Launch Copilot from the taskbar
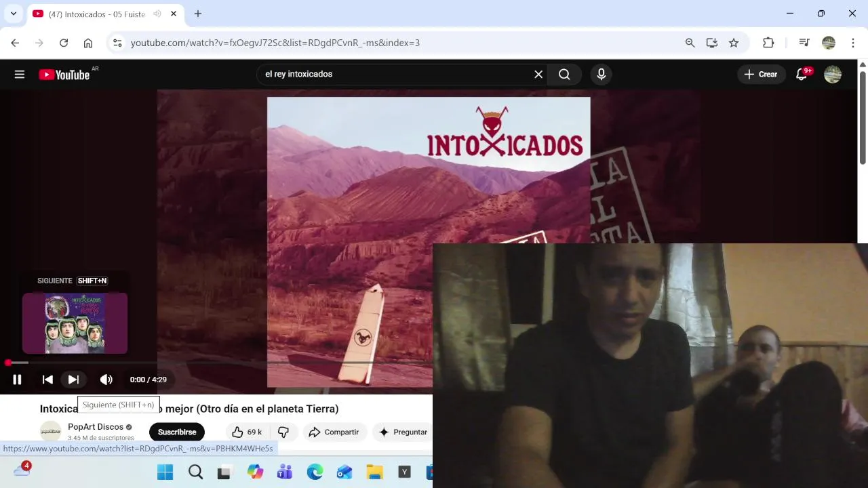 [255, 472]
